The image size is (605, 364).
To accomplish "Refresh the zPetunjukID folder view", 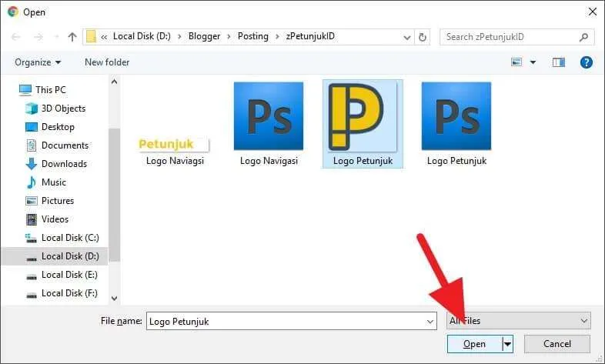I will click(422, 38).
